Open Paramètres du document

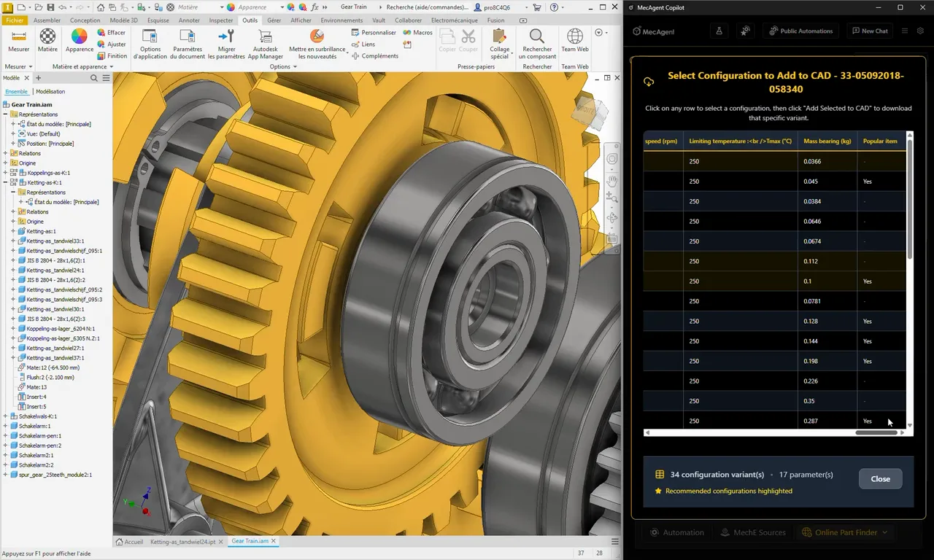188,44
